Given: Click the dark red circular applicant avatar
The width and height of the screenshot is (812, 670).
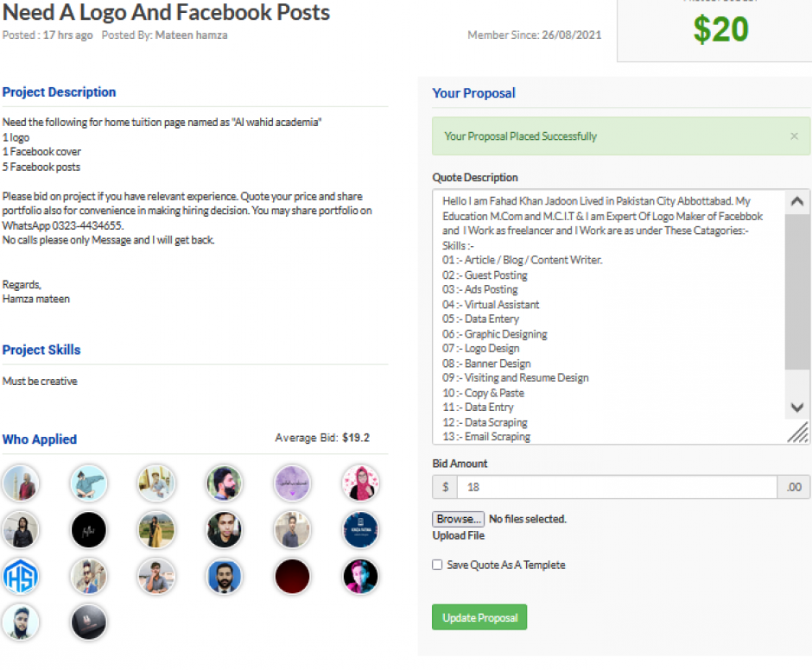Looking at the screenshot, I should point(292,576).
